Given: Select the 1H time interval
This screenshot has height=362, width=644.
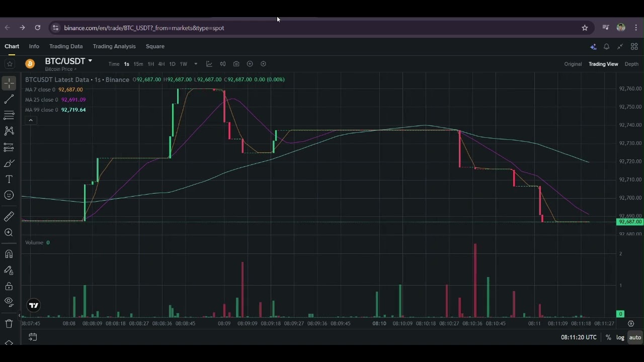Looking at the screenshot, I should point(150,64).
